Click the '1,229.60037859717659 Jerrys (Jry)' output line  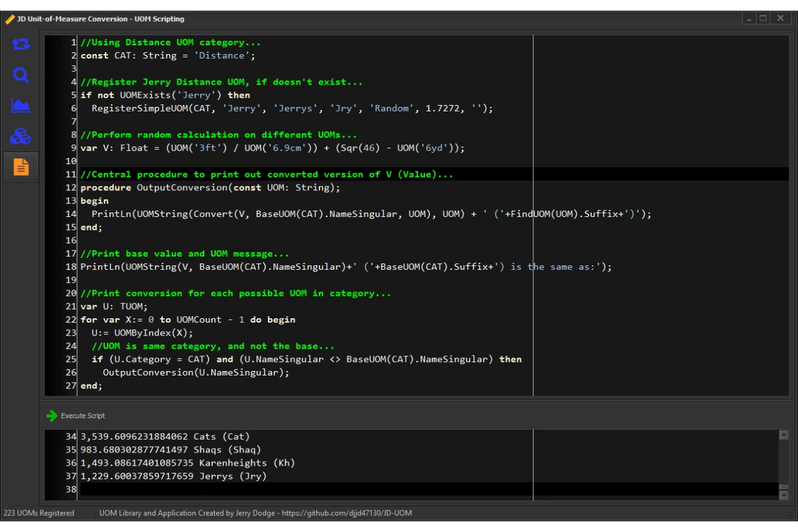[x=173, y=477]
